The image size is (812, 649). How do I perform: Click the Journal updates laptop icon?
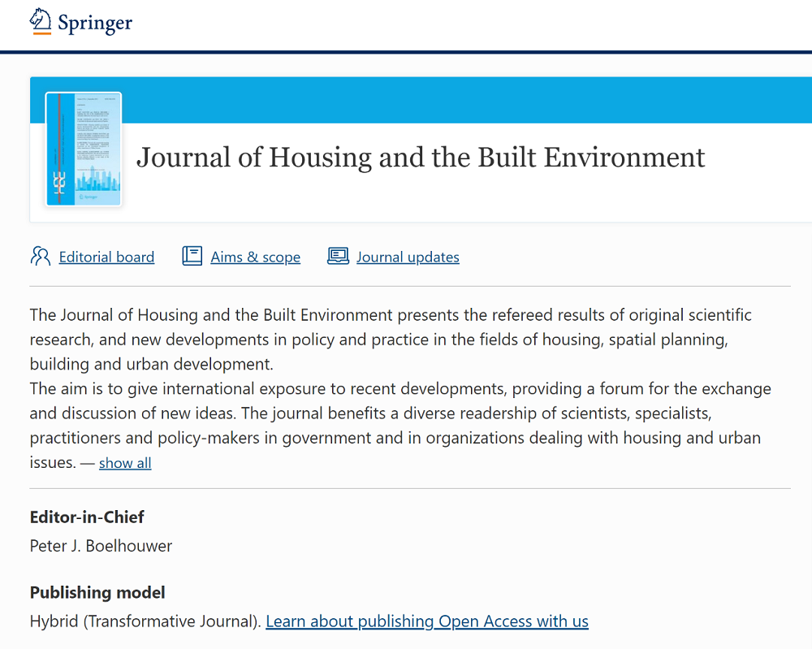click(338, 257)
